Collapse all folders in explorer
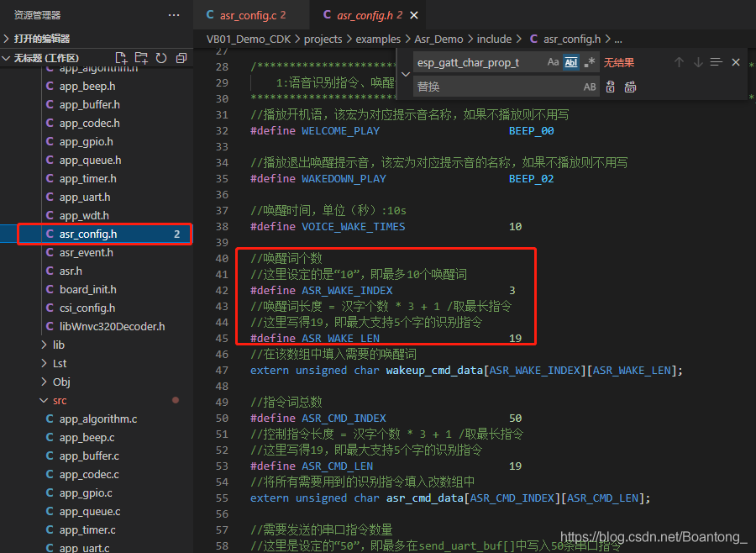This screenshot has width=756, height=553. point(181,58)
